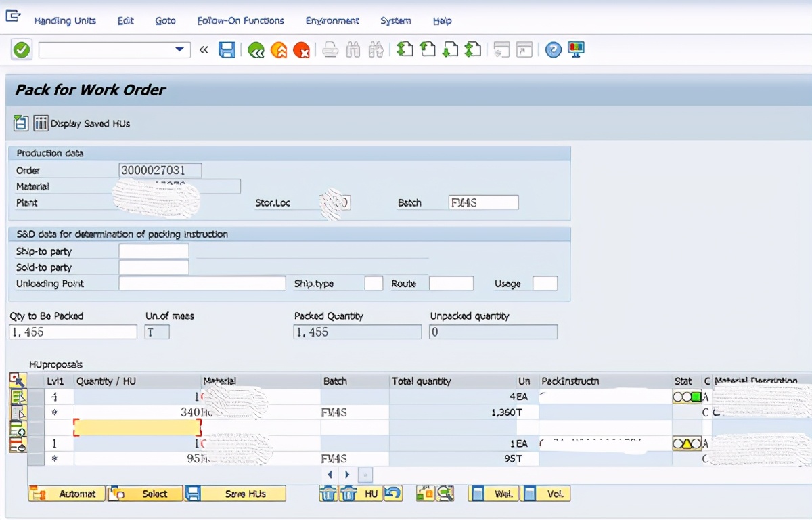Open the command field dropdown arrow

coord(179,49)
